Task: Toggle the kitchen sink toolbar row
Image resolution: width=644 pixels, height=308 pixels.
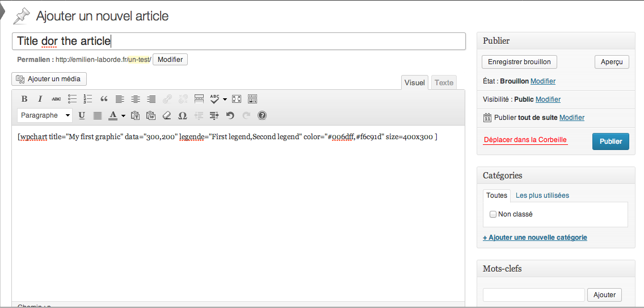Action: 252,99
